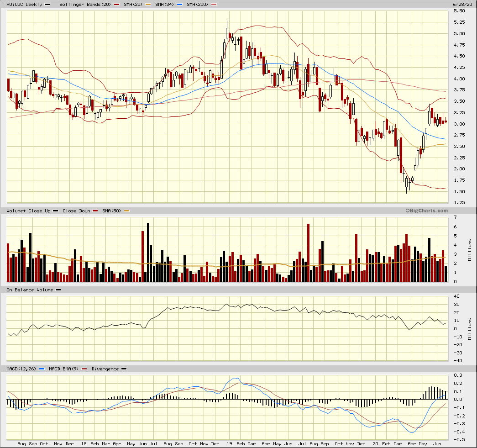
Task: Click the black Close Up legend swatch
Action: tap(55, 211)
